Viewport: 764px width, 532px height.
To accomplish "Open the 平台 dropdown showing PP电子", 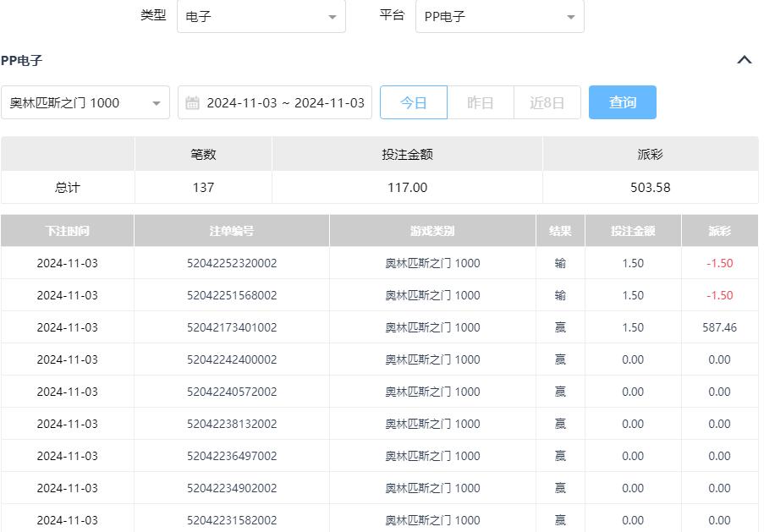I will 499,17.
